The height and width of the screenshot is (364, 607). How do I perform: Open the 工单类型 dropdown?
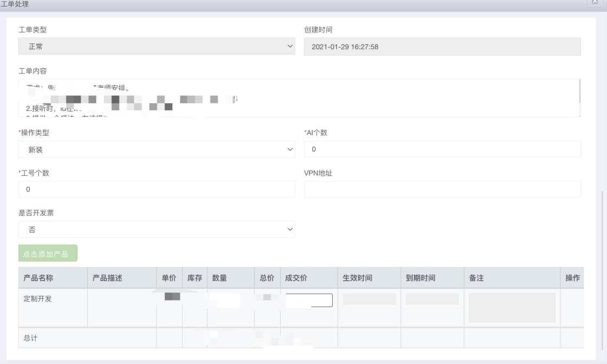point(157,47)
